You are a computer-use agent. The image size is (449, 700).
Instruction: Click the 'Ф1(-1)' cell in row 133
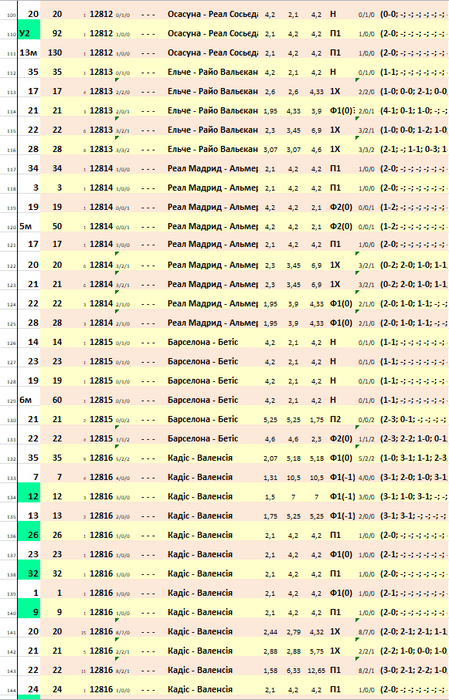[x=342, y=477]
